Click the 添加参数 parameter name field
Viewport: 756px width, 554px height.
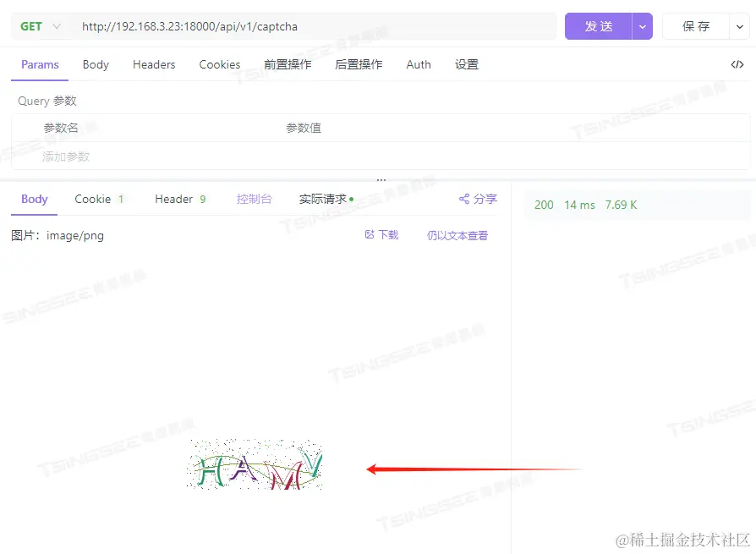pyautogui.click(x=66, y=156)
